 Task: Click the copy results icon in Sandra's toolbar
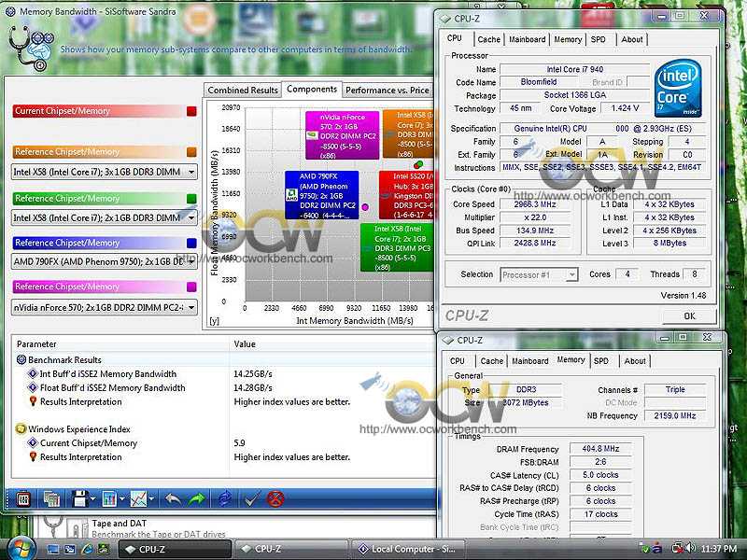coord(51,499)
